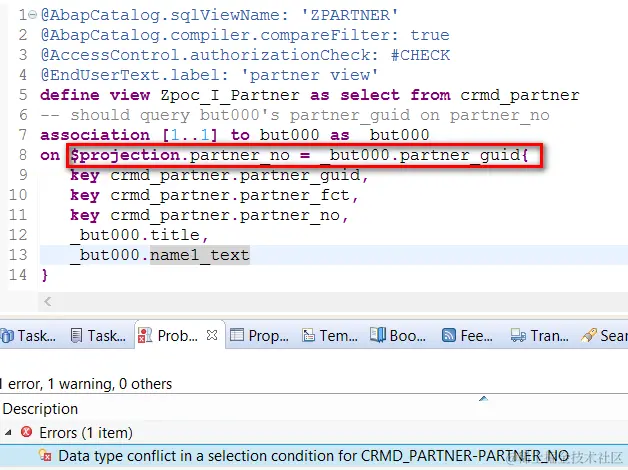Screen dimensions: 628x470
Task: Click crmd_partner.partner_no on line 11
Action: pos(225,215)
